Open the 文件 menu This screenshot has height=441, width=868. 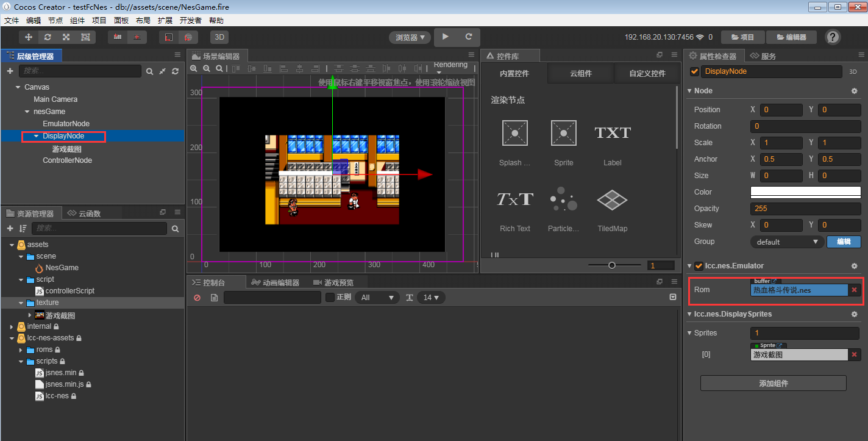pyautogui.click(x=12, y=20)
